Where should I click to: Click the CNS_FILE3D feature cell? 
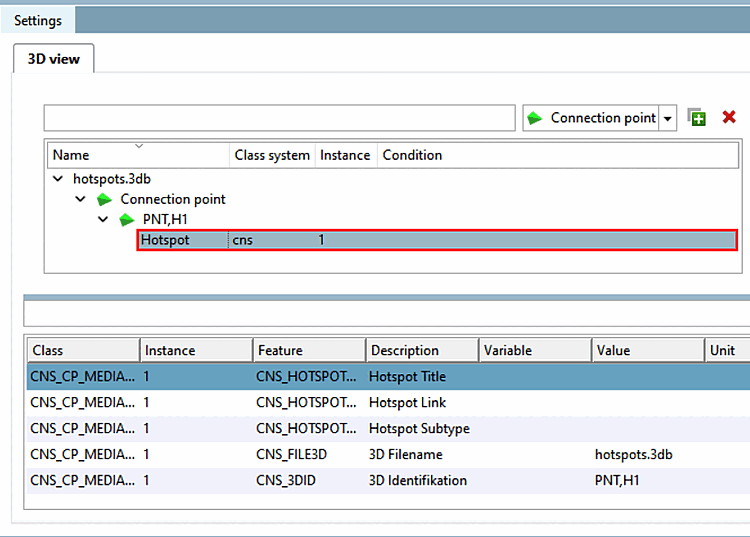click(291, 454)
